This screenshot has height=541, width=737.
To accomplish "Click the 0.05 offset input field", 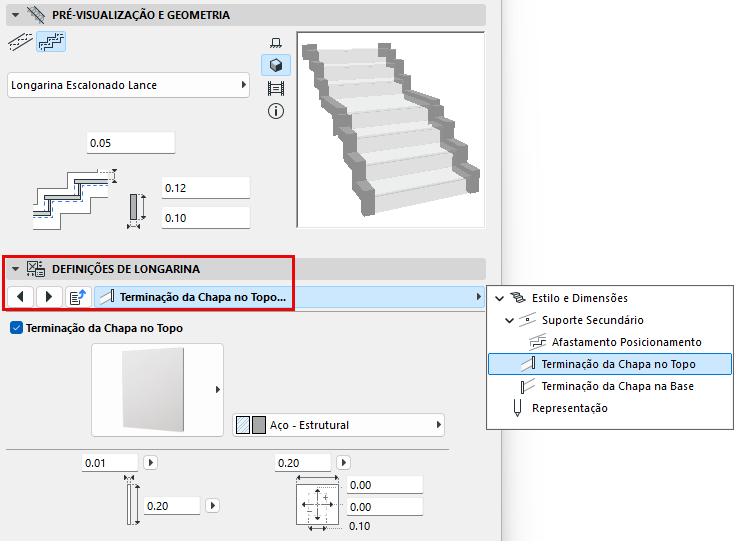I will [131, 143].
